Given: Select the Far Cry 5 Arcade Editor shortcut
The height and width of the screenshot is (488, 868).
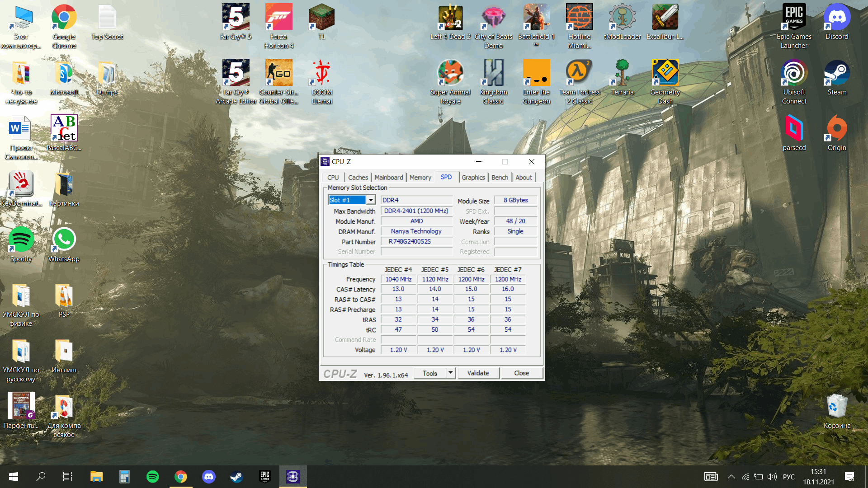Looking at the screenshot, I should pos(236,82).
